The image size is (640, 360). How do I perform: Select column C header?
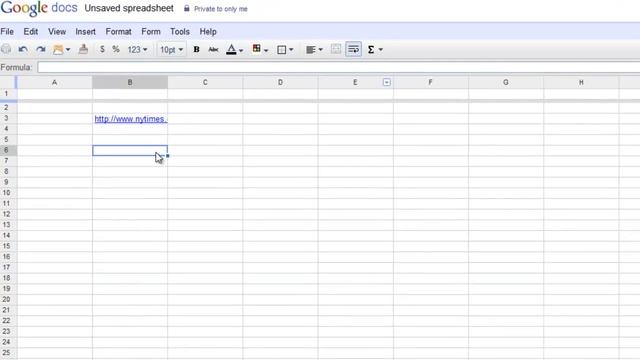pos(205,82)
